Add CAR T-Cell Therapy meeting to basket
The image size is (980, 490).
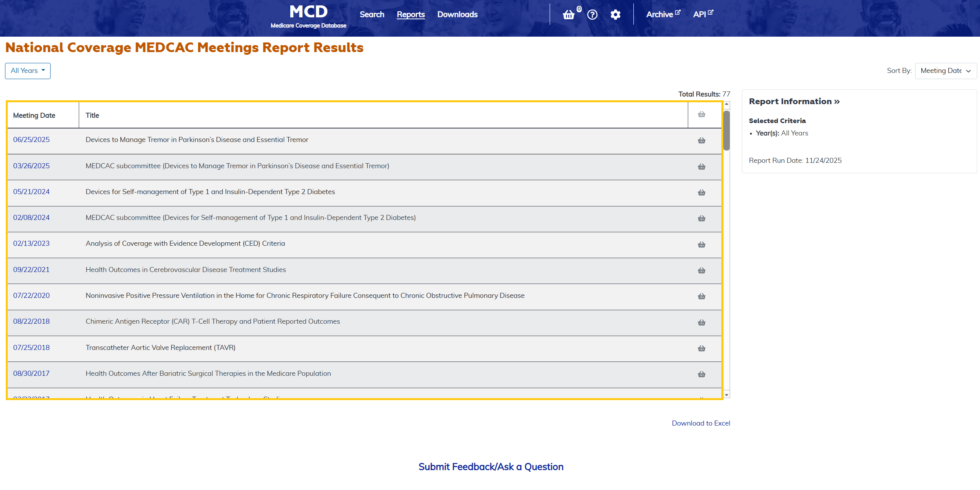pyautogui.click(x=701, y=323)
